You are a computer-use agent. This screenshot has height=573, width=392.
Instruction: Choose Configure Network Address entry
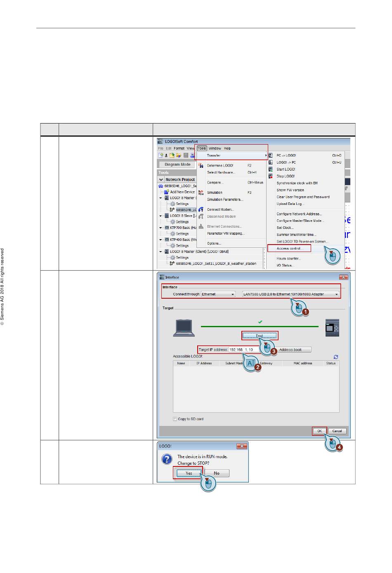click(x=299, y=214)
